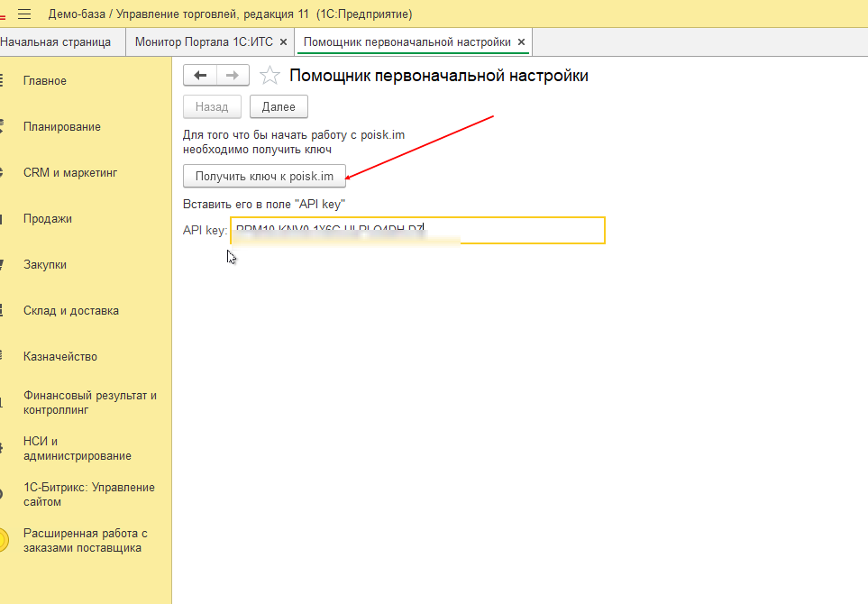Click the 'API key:' label
This screenshot has width=868, height=604.
click(205, 230)
